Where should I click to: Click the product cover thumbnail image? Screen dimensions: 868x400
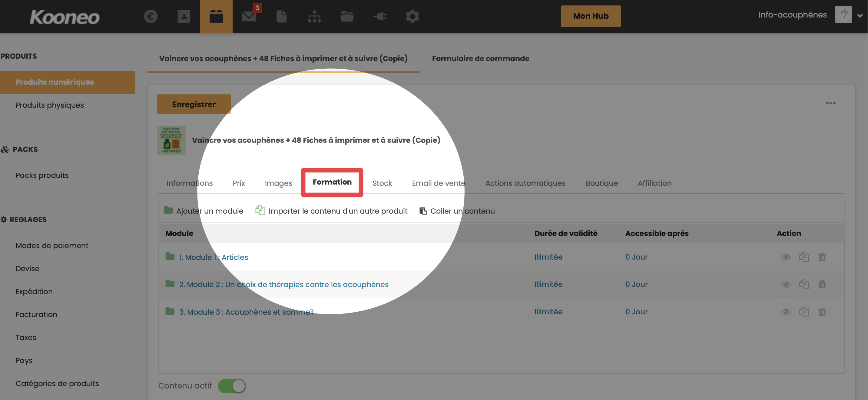171,140
